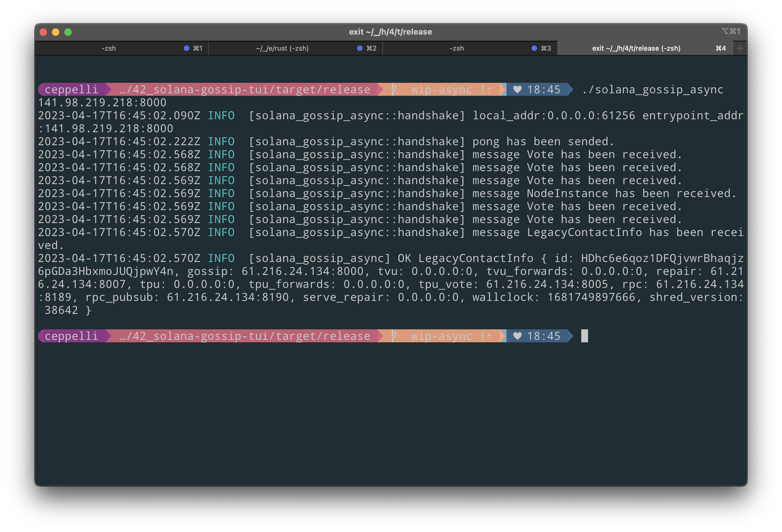The width and height of the screenshot is (782, 532).
Task: Open the ~/_/e/rust (-zsh) tab
Action: [x=282, y=49]
